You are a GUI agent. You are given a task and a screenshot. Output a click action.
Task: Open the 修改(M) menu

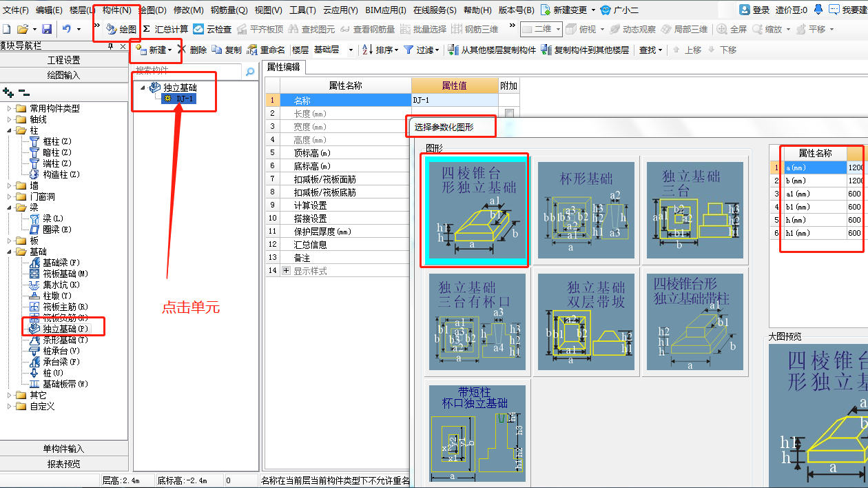189,10
